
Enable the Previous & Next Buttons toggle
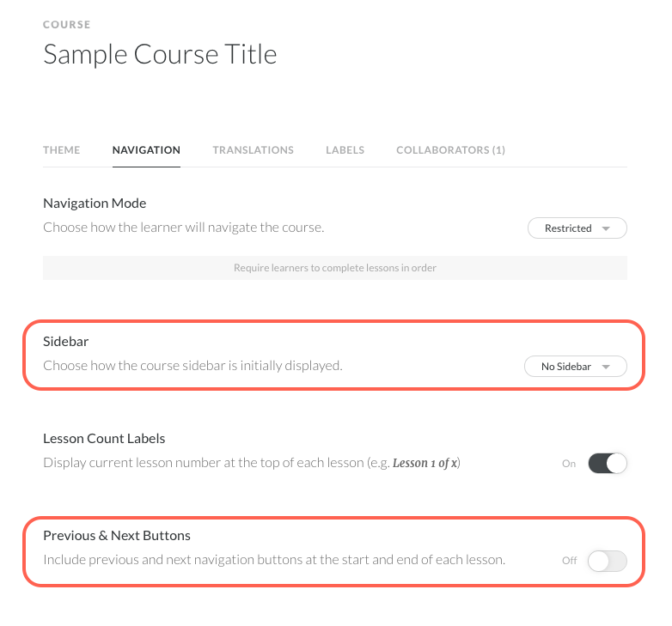[x=608, y=561]
